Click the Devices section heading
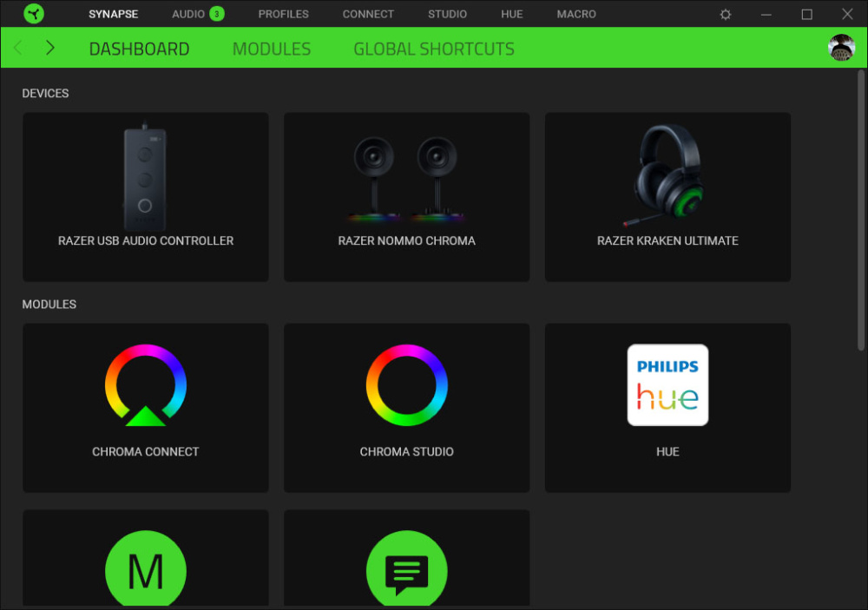Screen dimensions: 868x610 pyautogui.click(x=45, y=94)
